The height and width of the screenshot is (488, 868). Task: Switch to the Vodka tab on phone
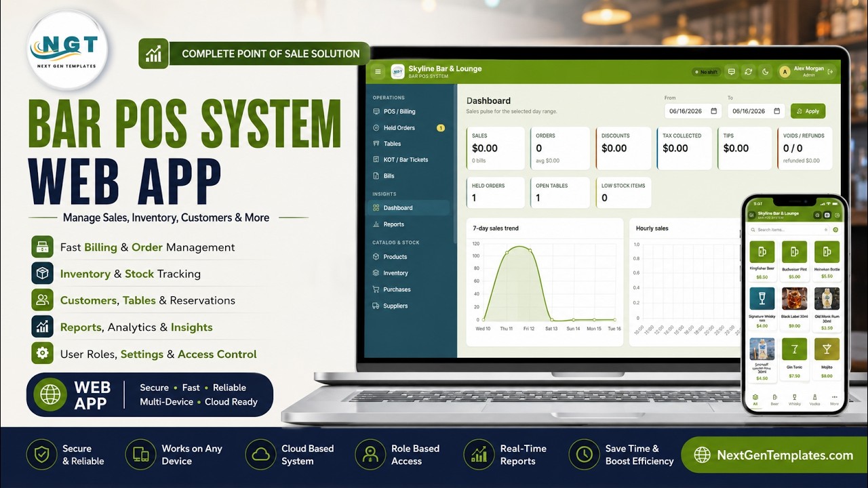tap(814, 400)
